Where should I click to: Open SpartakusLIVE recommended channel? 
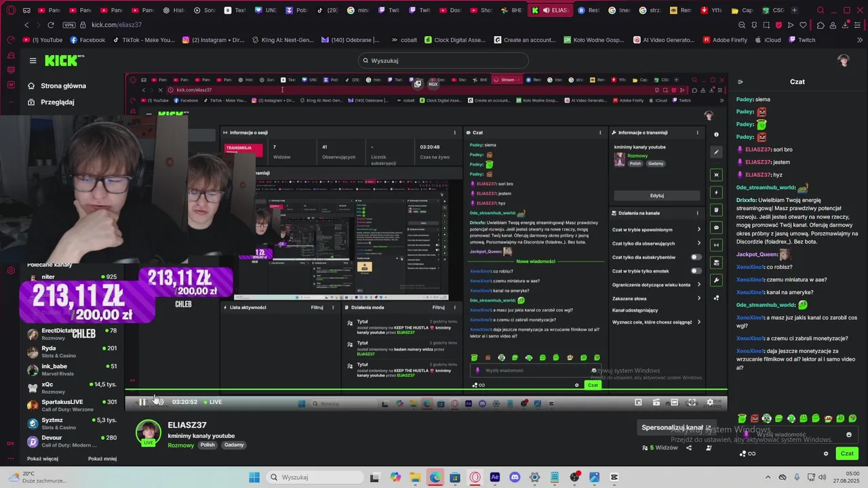72,405
